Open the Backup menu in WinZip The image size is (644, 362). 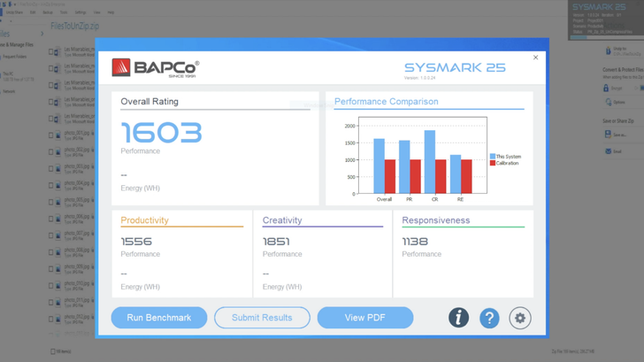click(x=48, y=12)
